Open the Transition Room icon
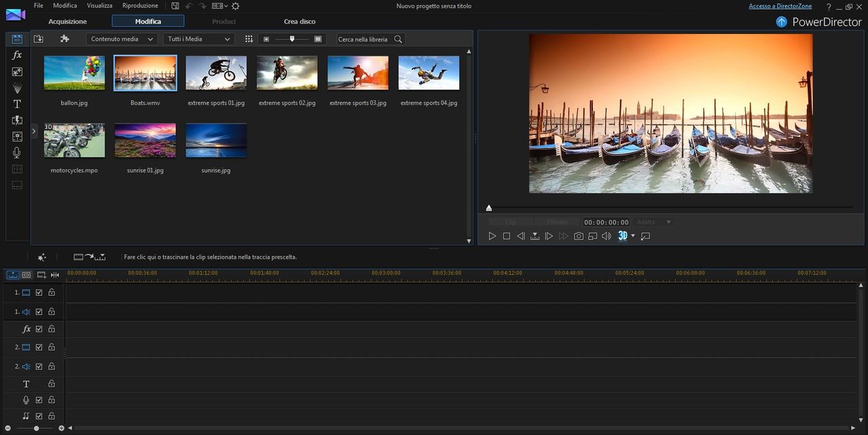 pyautogui.click(x=17, y=120)
